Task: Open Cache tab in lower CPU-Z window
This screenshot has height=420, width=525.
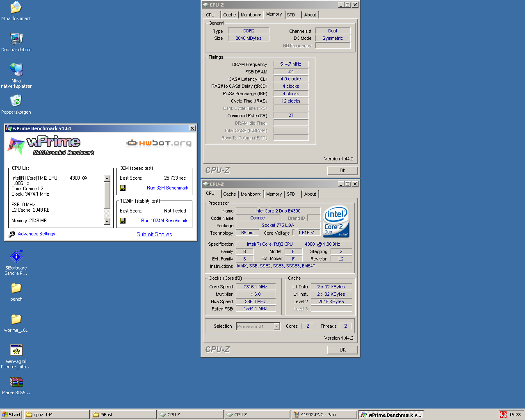Action: (230, 194)
